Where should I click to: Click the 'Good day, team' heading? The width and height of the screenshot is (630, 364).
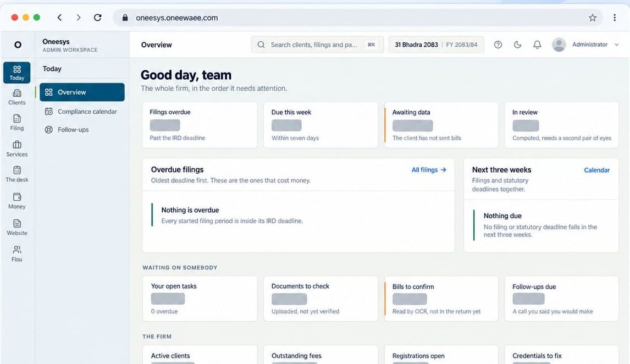186,75
